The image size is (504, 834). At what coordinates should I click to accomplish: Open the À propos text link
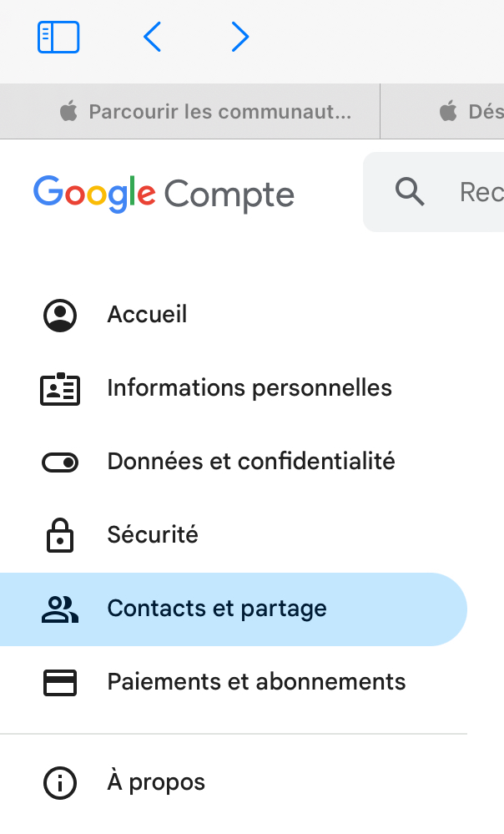click(156, 782)
